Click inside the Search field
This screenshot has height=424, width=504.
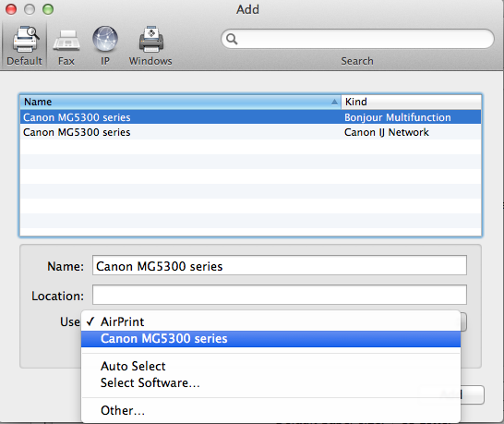click(x=357, y=39)
